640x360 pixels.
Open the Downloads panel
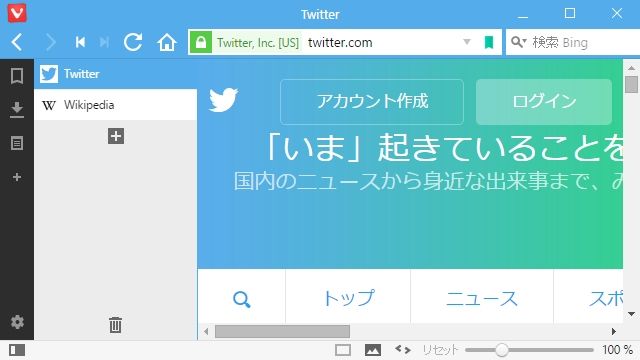[x=17, y=110]
